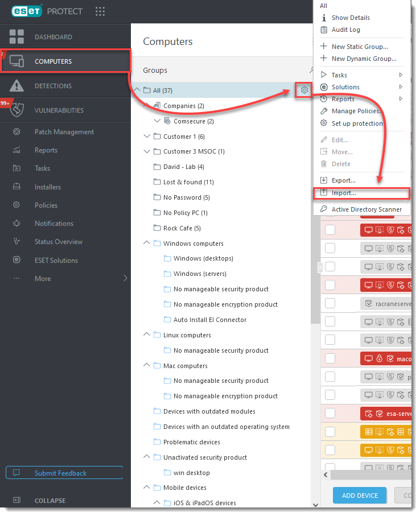Click the Installers icon
Screen dimensions: 420x516
(17, 187)
